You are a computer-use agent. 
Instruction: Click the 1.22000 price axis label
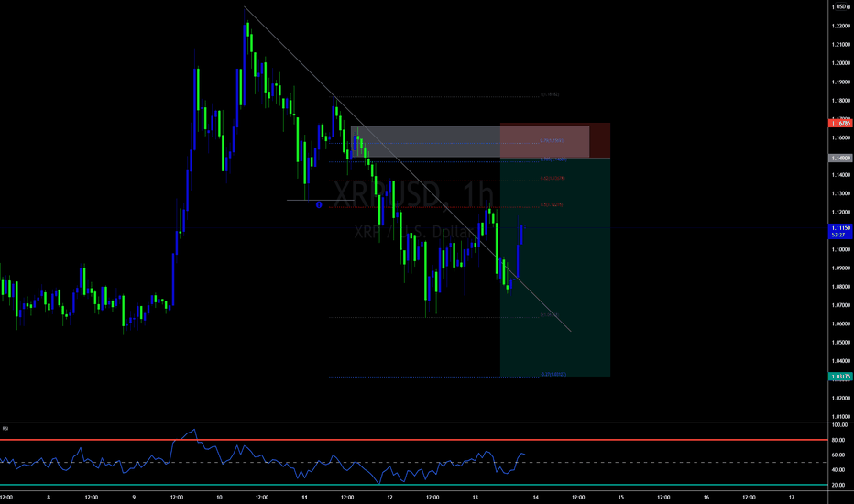[x=841, y=27]
